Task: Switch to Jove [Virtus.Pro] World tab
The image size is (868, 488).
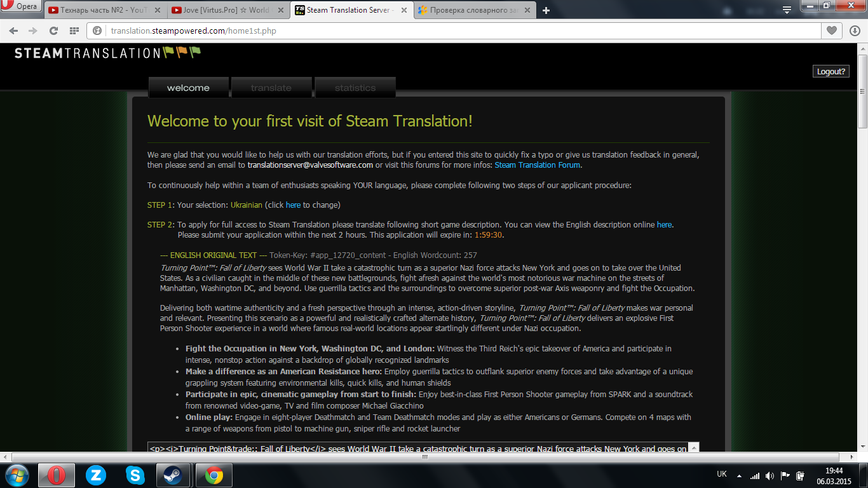Action: tap(229, 10)
